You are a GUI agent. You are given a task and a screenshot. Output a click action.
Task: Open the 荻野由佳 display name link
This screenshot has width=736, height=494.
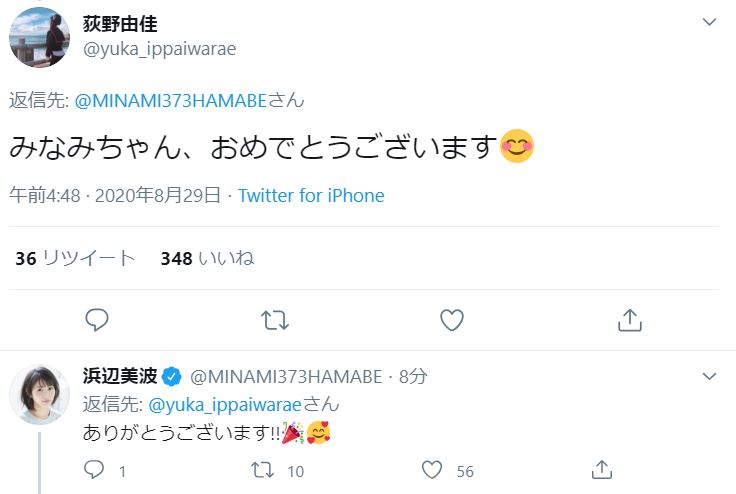pyautogui.click(x=120, y=24)
